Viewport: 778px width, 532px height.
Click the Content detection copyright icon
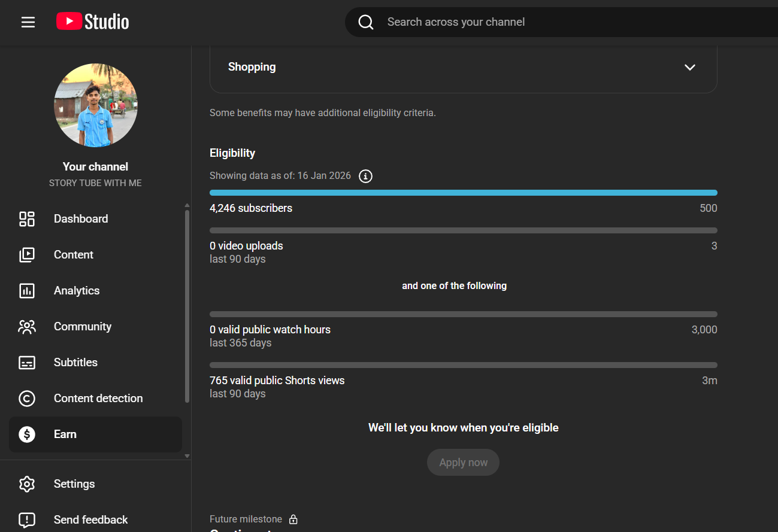(x=27, y=399)
